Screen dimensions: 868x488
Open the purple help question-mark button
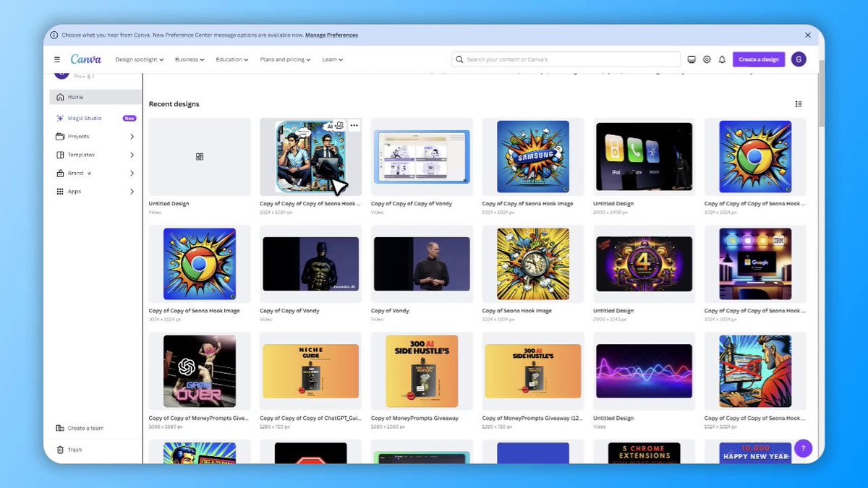pyautogui.click(x=803, y=448)
